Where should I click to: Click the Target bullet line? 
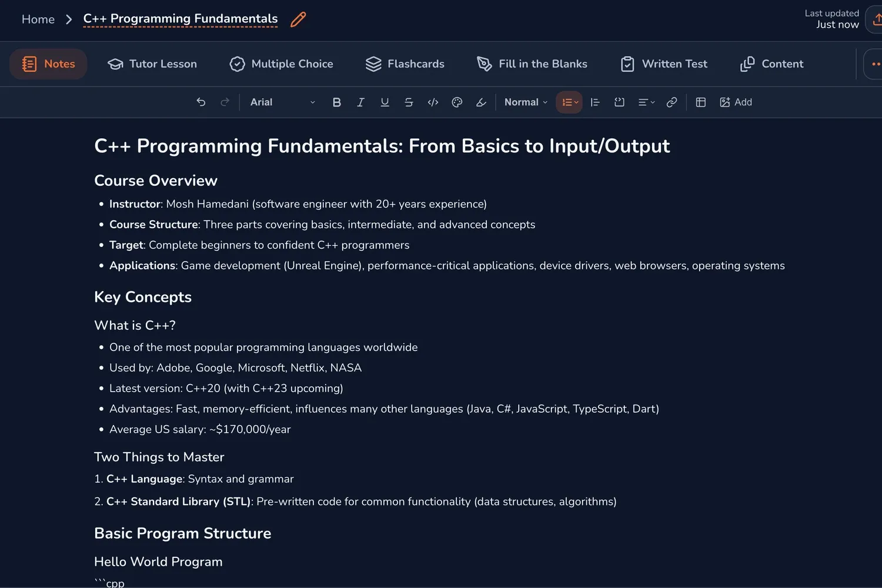[259, 245]
